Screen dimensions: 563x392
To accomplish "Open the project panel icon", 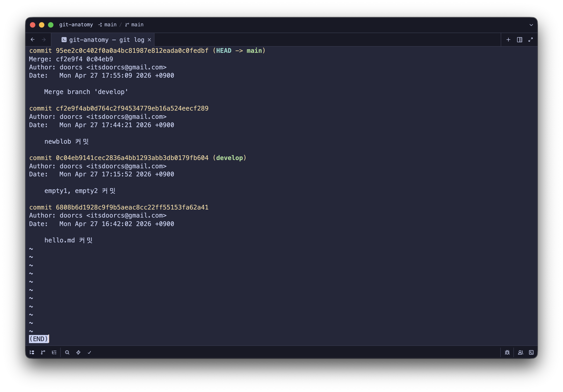I will click(x=32, y=352).
